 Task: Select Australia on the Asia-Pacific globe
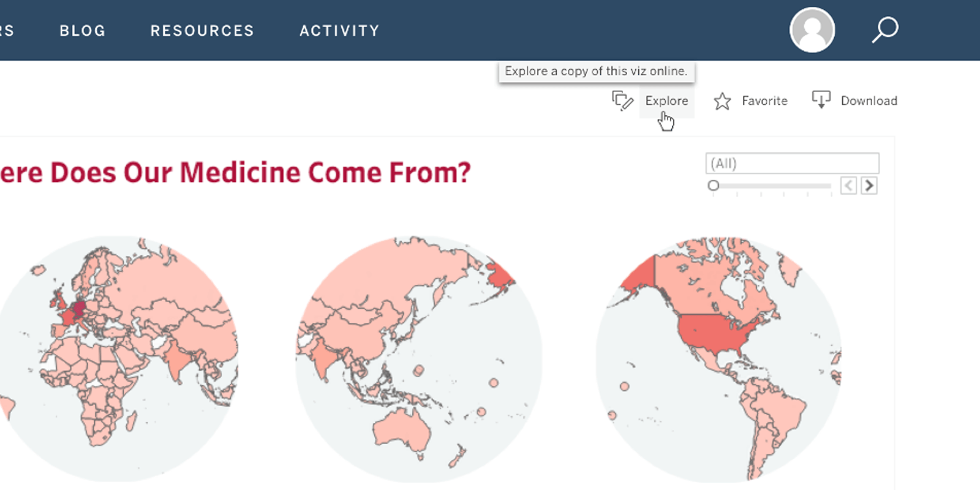coord(402,429)
